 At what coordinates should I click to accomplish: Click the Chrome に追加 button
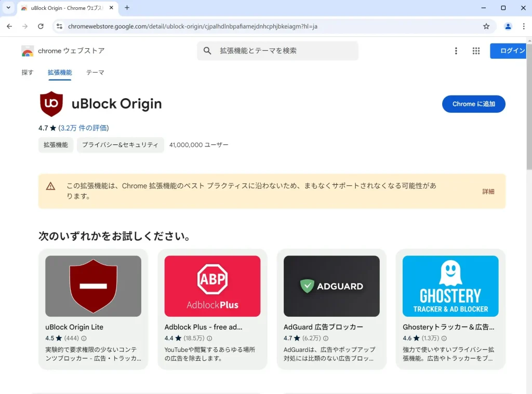click(473, 104)
